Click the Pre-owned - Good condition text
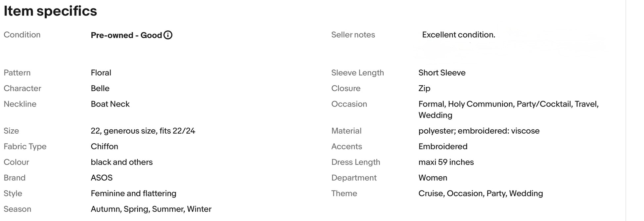 pos(126,35)
